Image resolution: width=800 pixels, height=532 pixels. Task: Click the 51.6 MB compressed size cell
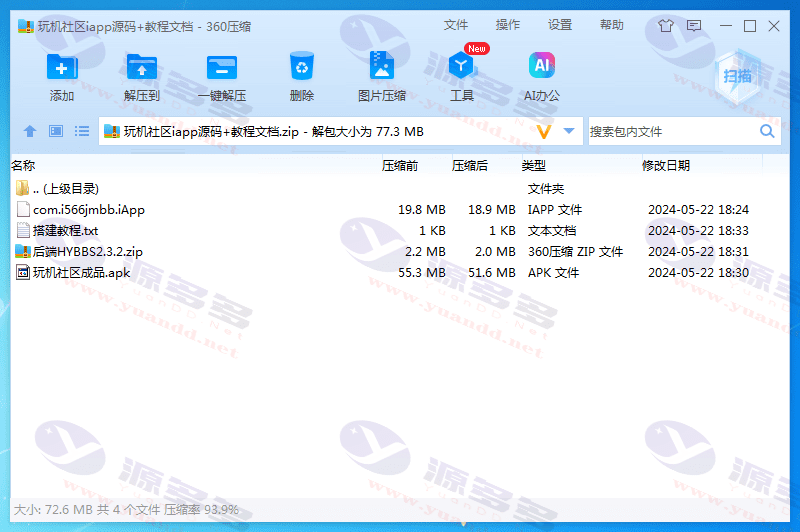coord(492,273)
